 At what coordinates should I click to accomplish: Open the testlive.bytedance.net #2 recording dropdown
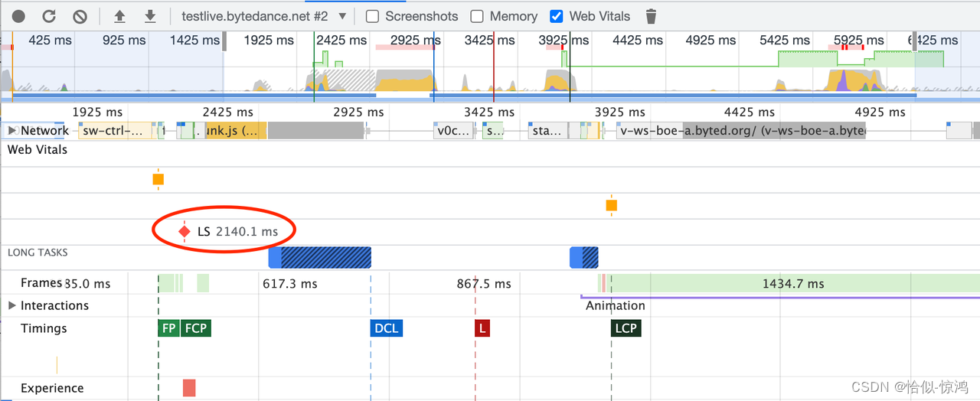(x=264, y=16)
